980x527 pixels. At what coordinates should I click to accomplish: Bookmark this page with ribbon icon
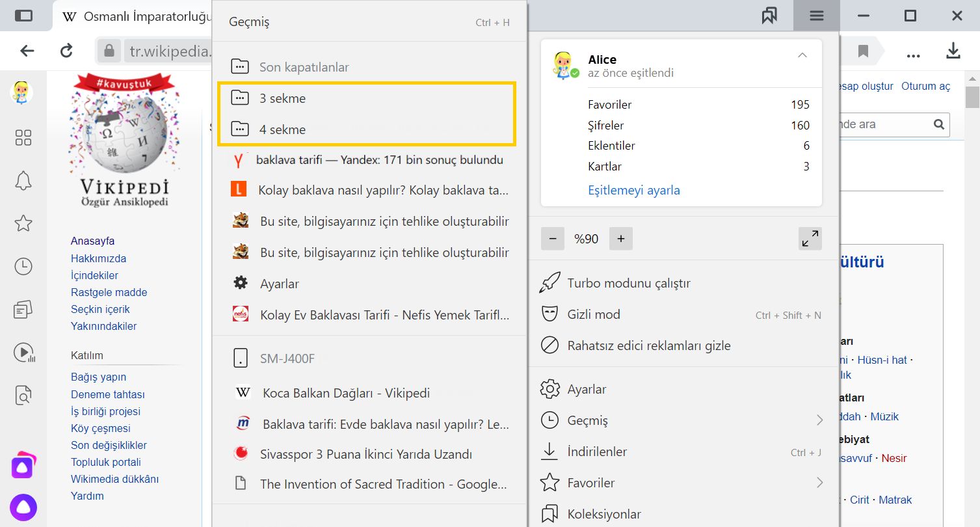tap(863, 51)
